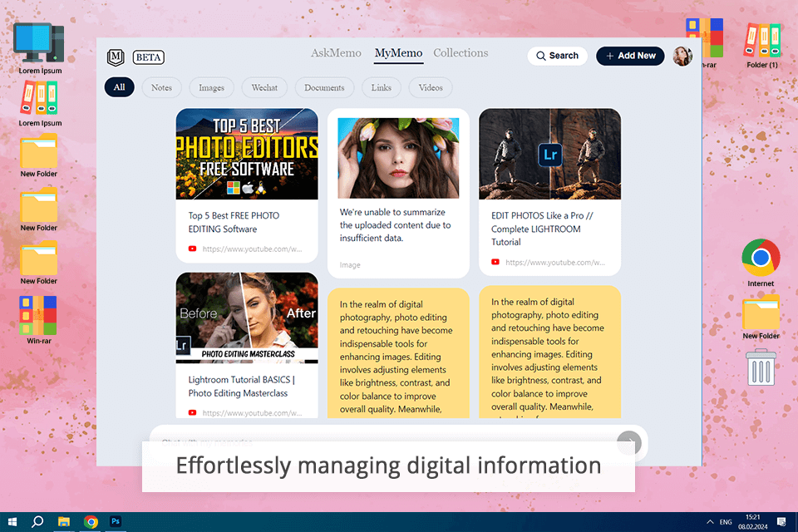798x532 pixels.
Task: Select the MyMemo tab
Action: click(x=398, y=53)
